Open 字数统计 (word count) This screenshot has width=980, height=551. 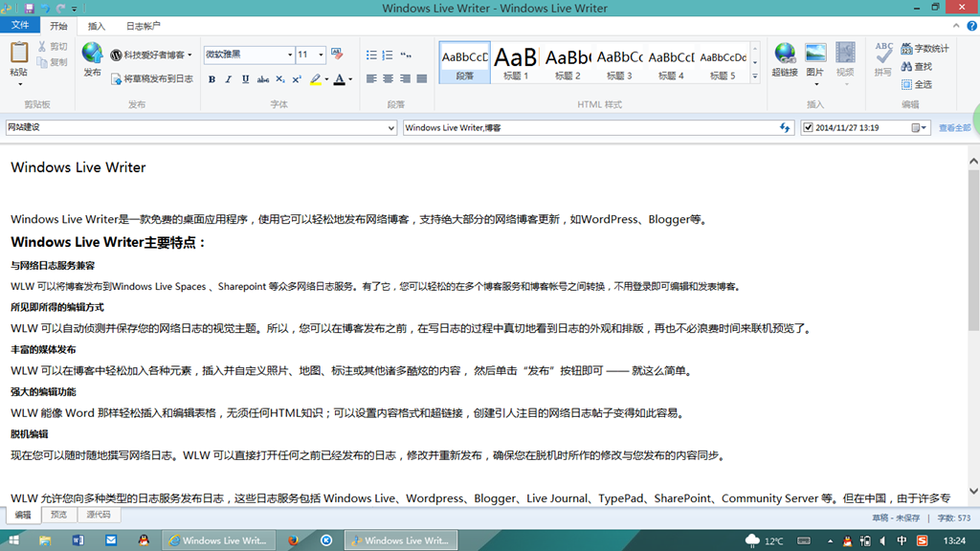point(925,48)
